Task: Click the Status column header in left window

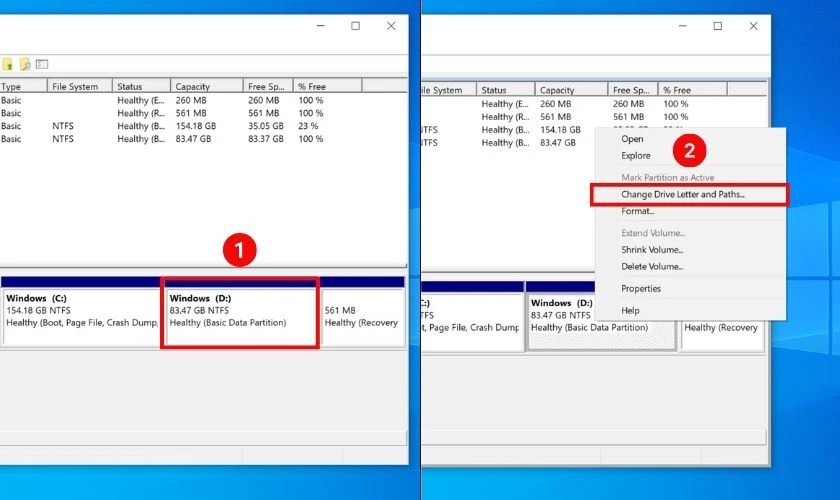Action: pyautogui.click(x=141, y=86)
